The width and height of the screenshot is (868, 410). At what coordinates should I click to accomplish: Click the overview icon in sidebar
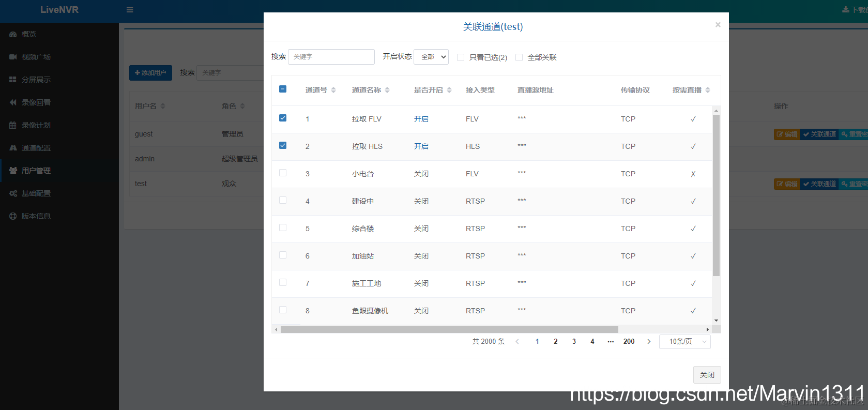13,34
